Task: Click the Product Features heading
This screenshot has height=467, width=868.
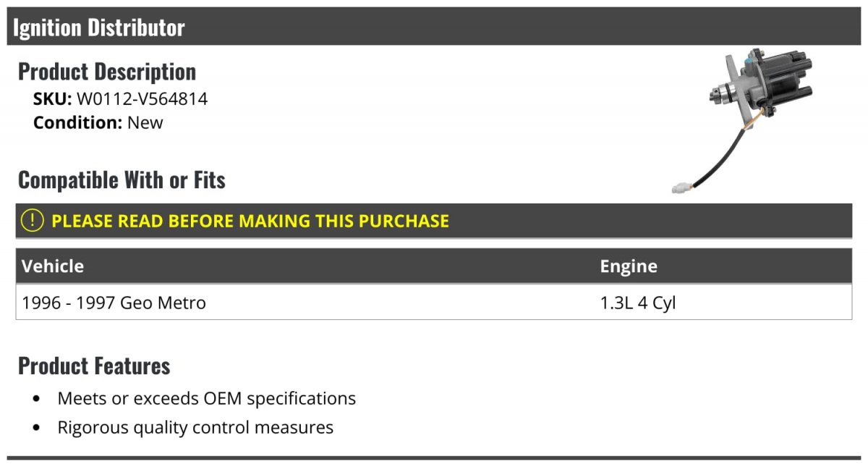Action: pos(94,366)
